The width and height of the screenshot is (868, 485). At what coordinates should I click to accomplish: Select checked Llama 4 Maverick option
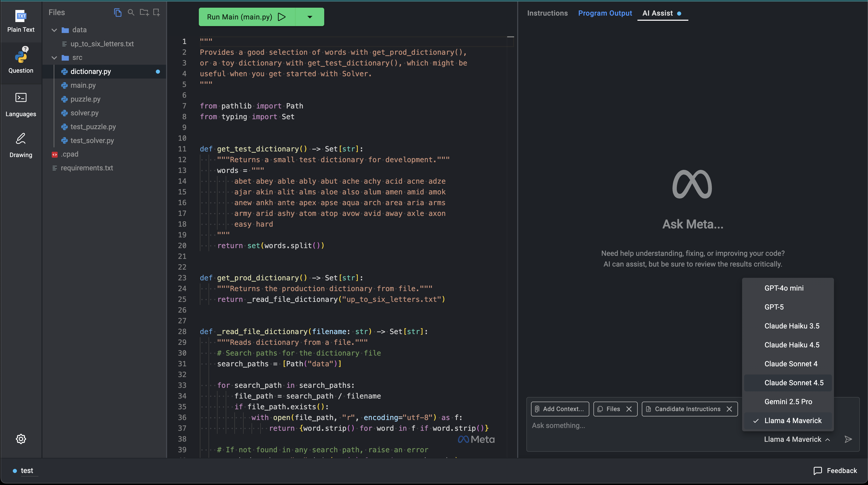788,420
